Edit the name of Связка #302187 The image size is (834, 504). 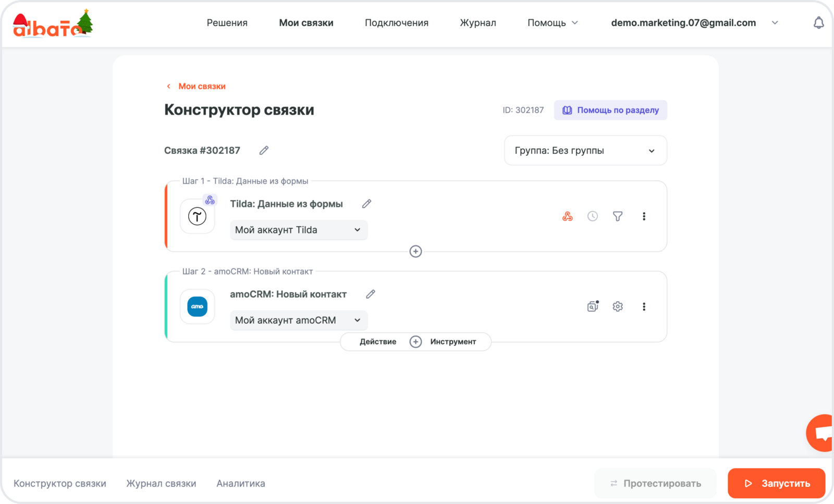pos(264,151)
